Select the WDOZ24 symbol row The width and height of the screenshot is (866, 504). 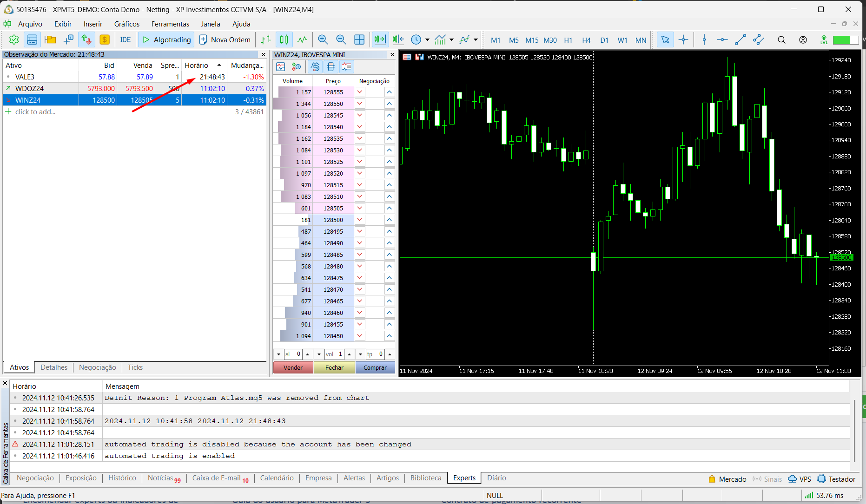click(x=134, y=89)
